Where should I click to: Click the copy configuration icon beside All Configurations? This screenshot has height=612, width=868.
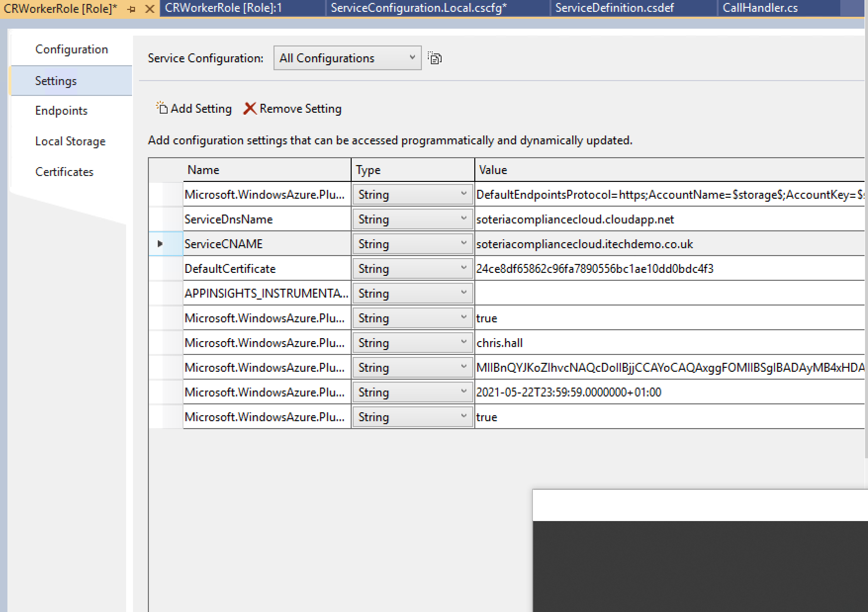point(434,57)
